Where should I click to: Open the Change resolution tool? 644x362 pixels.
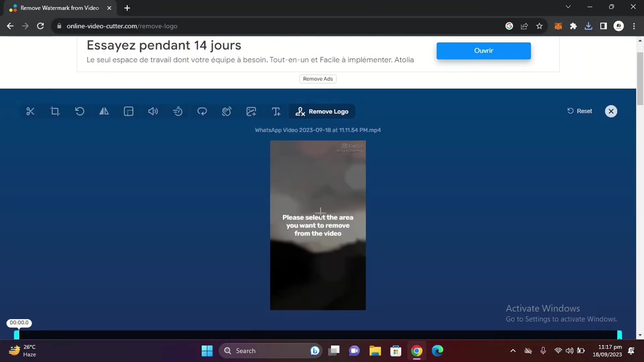click(x=128, y=111)
